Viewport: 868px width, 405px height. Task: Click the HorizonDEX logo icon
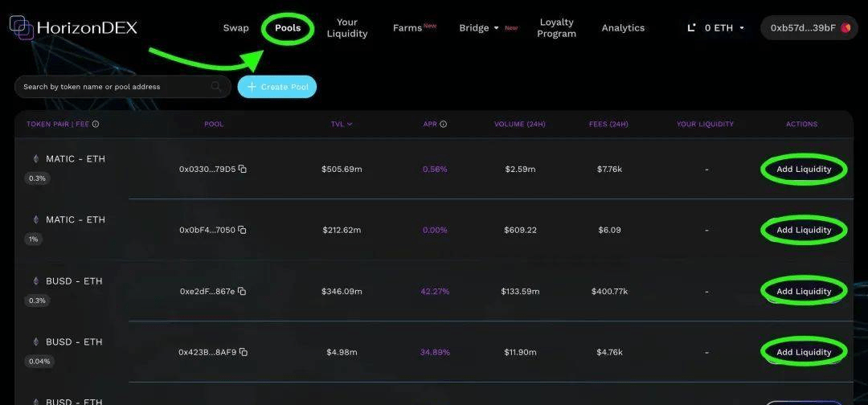pos(22,27)
